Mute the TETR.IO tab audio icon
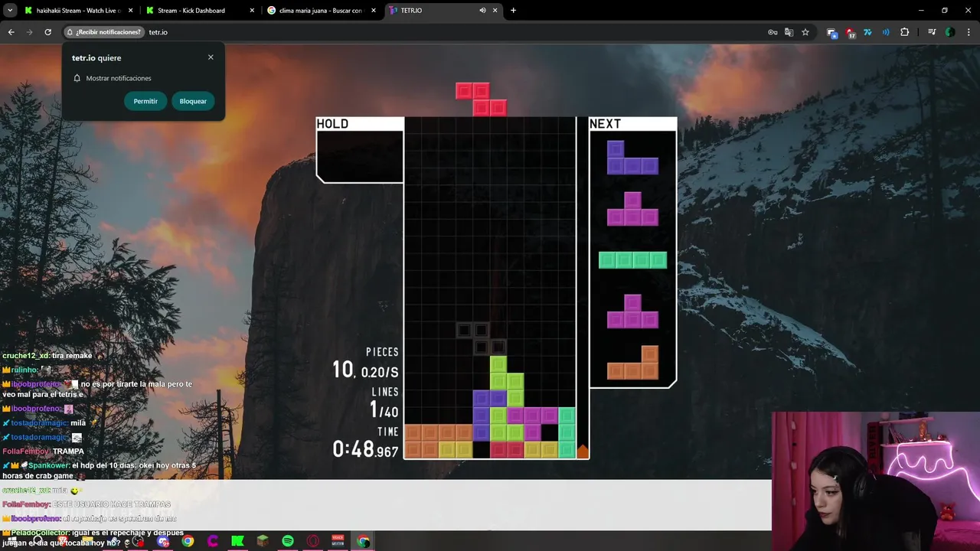Image resolution: width=980 pixels, height=551 pixels. click(482, 11)
